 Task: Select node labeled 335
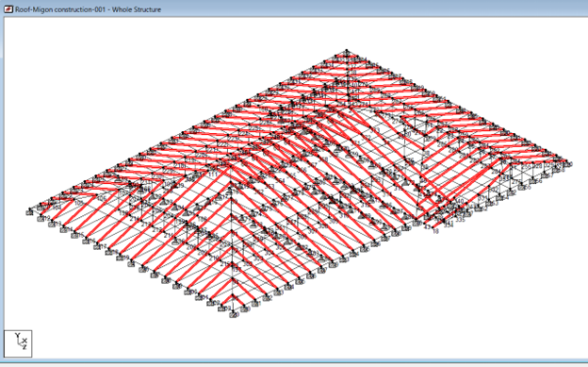(x=460, y=220)
